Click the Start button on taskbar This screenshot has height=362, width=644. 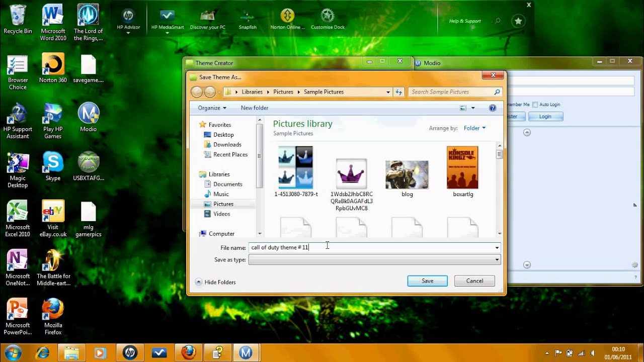[x=13, y=352]
